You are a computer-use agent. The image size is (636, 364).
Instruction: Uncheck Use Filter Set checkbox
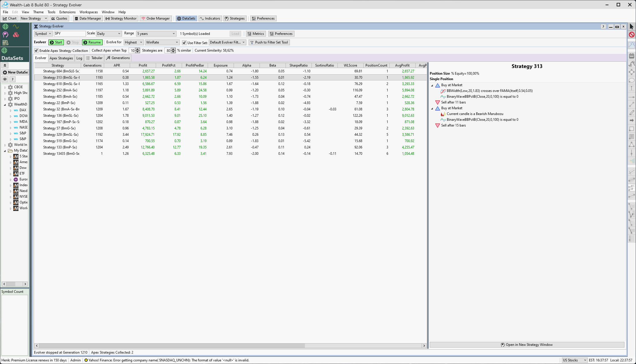click(x=184, y=43)
